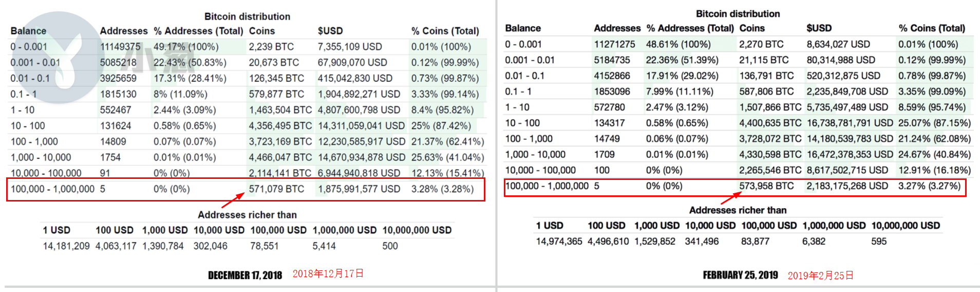Click FEBRUARY 25, 2019 date label
Viewport: 980px width, 292px height.
740,275
